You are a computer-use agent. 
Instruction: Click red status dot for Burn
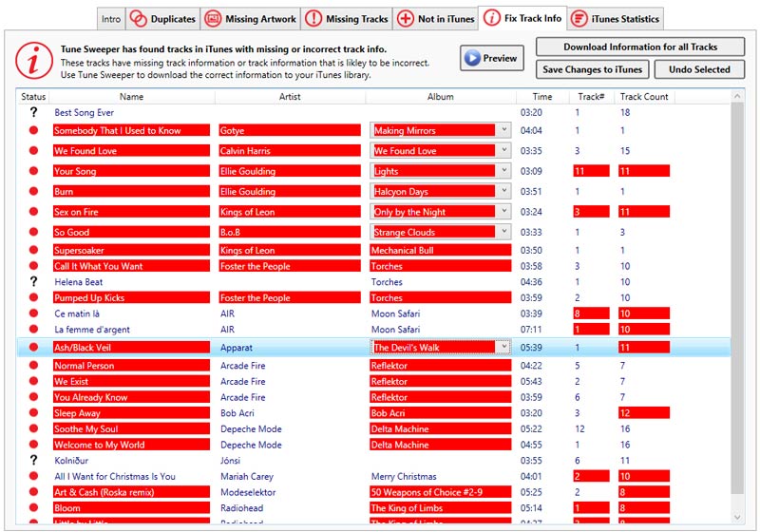(33, 191)
